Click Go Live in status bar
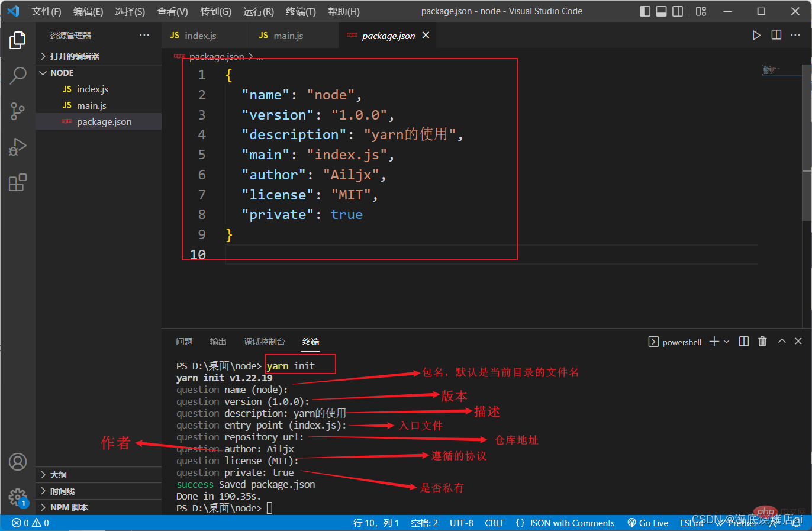The image size is (812, 531). click(648, 523)
